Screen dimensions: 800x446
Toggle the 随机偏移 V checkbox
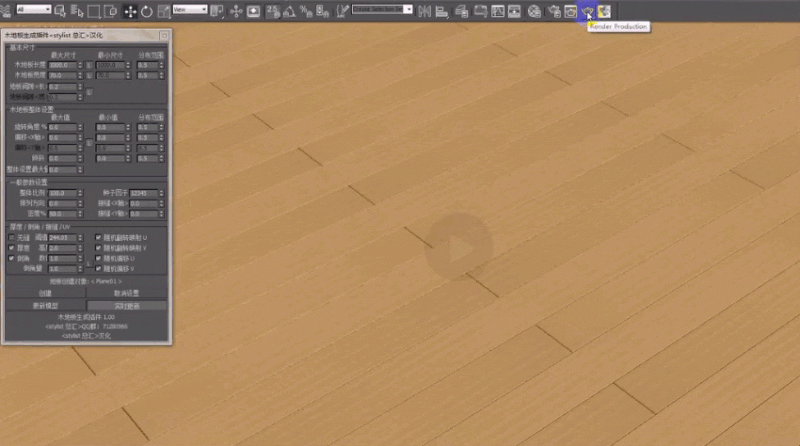(x=98, y=269)
